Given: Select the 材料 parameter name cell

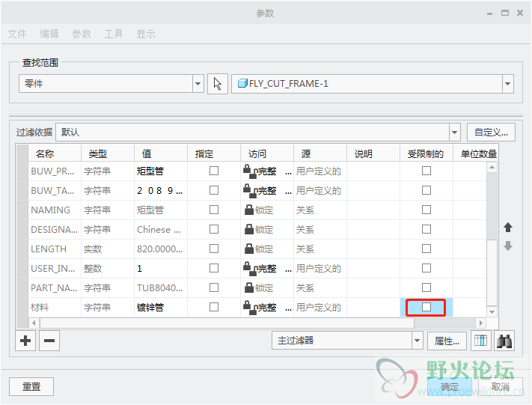Looking at the screenshot, I should tap(55, 308).
